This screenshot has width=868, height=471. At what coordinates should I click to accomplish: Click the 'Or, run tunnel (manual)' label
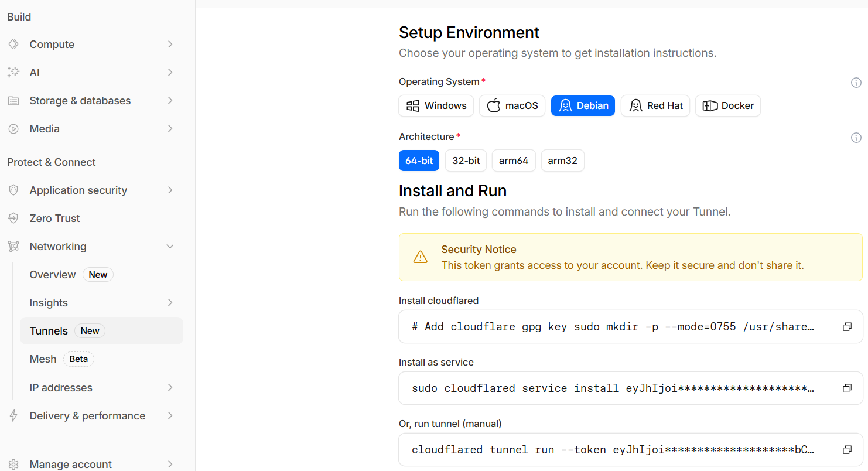pos(450,424)
